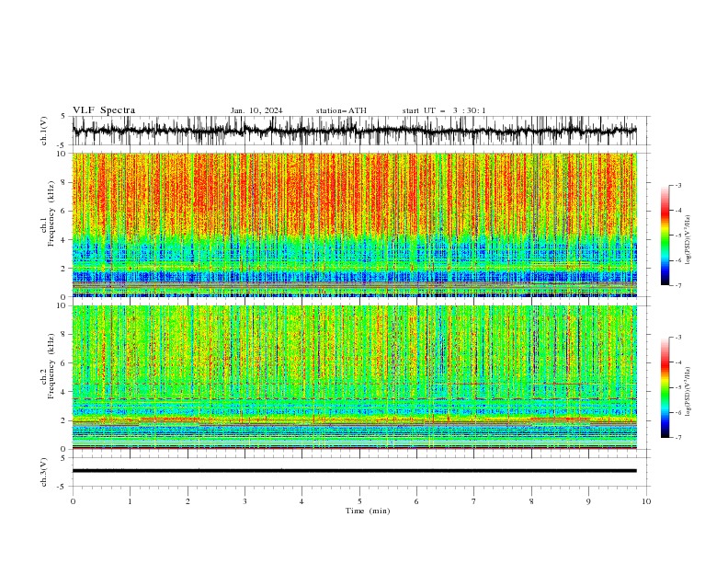Click the '-7' label on ch.2 colorbar
This screenshot has width=728, height=563.
pyautogui.click(x=678, y=438)
